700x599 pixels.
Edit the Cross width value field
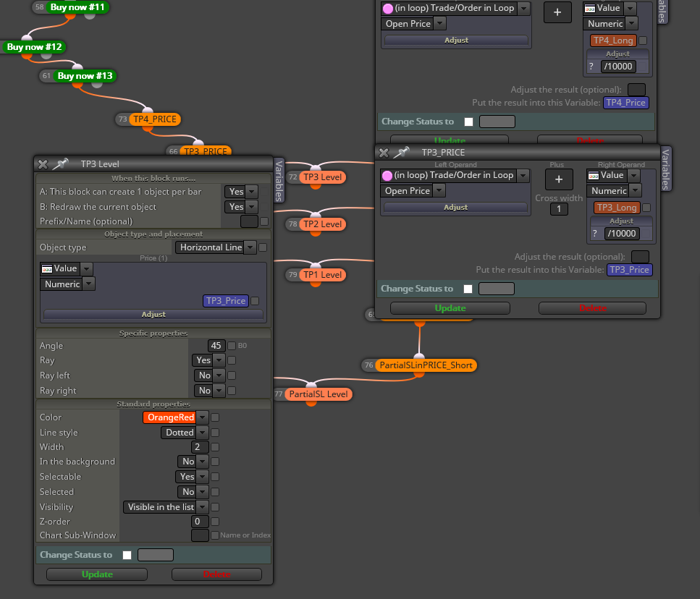pyautogui.click(x=559, y=209)
